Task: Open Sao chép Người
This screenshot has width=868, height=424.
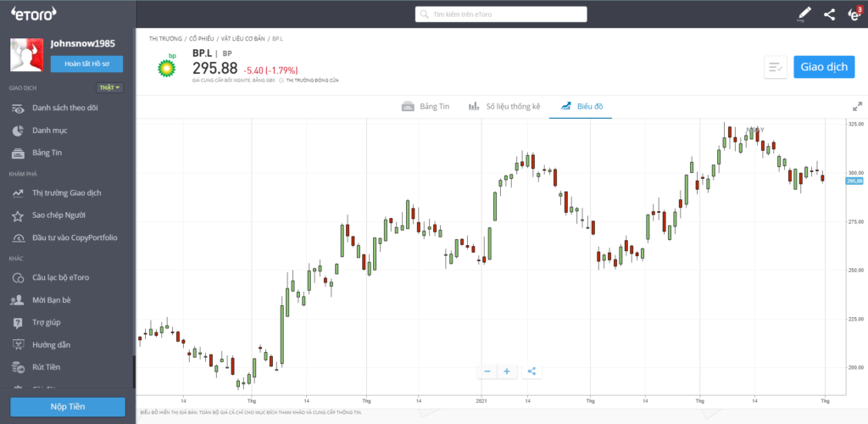Action: [58, 215]
